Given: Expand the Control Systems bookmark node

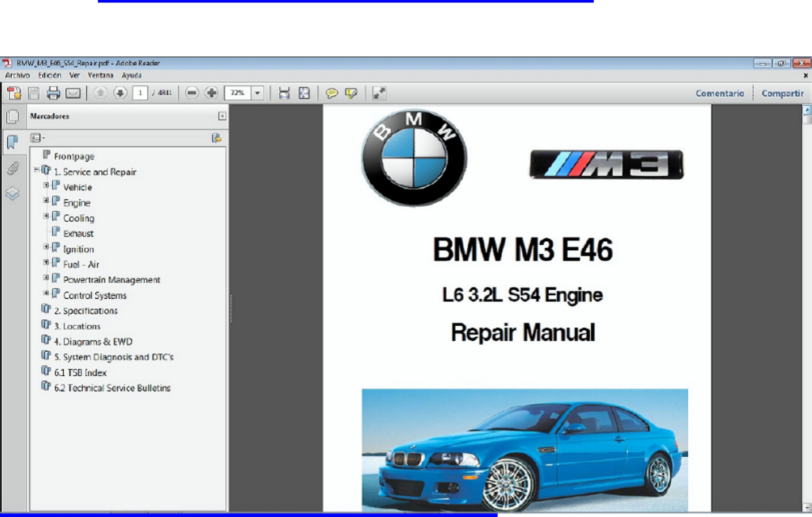Looking at the screenshot, I should coord(46,294).
